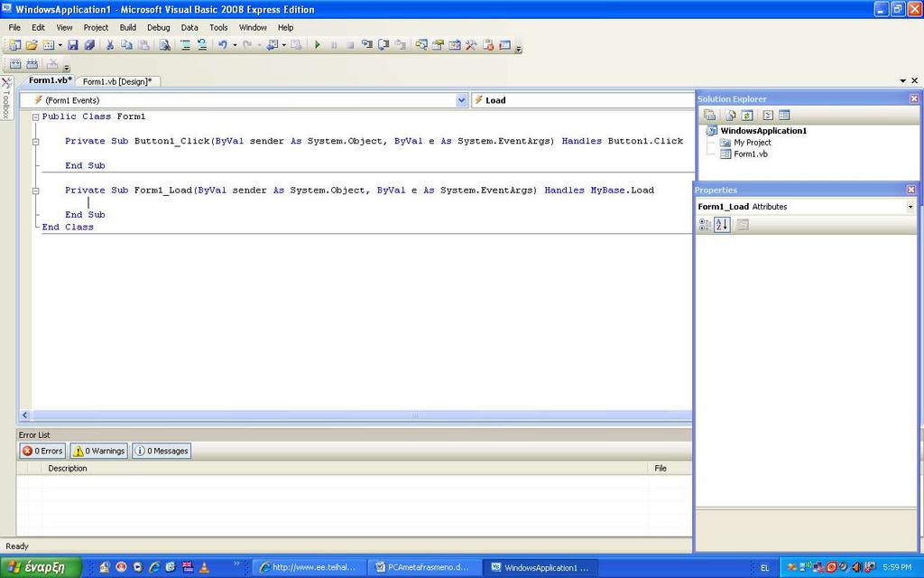Switch to the PCAmetafrasmeno taskbar window
Viewport: 924px width, 578px height.
pyautogui.click(x=425, y=567)
